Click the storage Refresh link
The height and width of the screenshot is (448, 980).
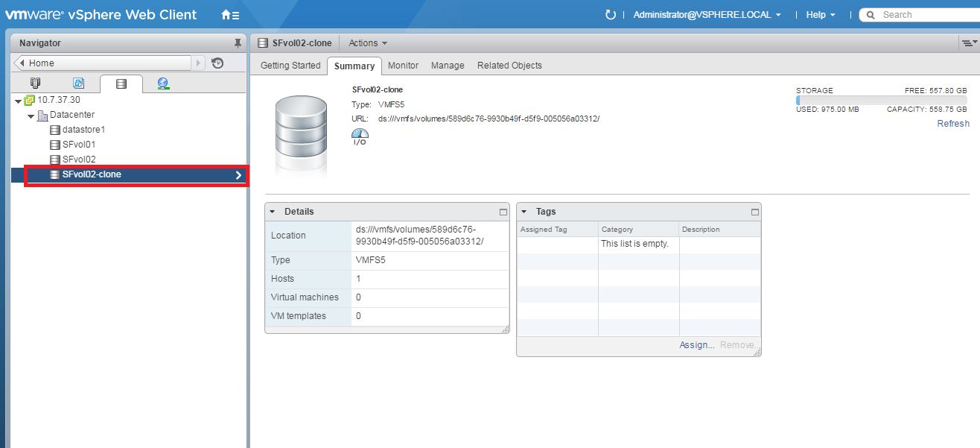[953, 124]
